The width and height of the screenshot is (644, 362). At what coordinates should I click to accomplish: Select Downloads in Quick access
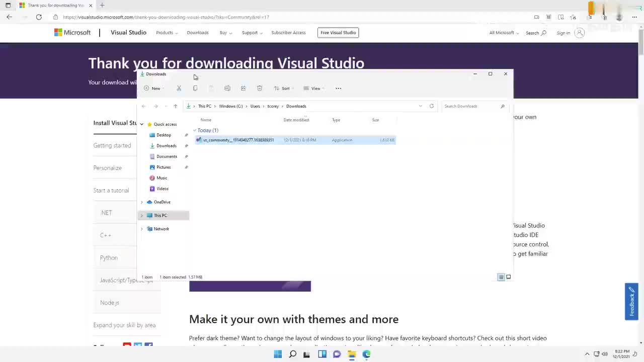(x=166, y=146)
